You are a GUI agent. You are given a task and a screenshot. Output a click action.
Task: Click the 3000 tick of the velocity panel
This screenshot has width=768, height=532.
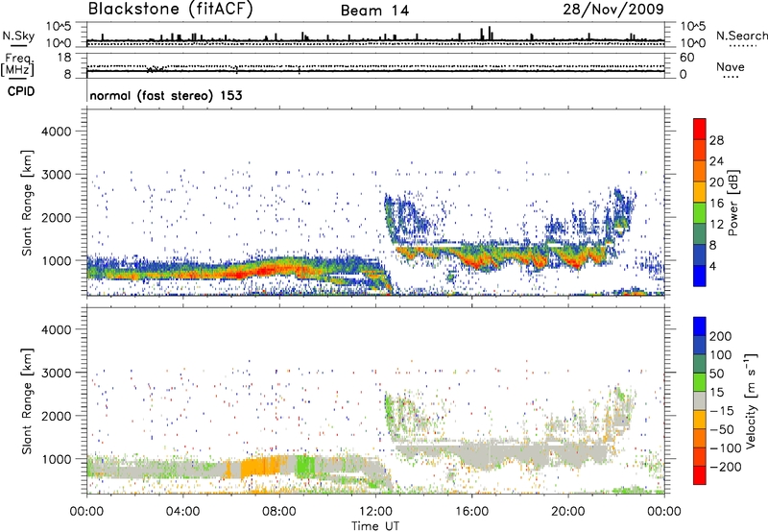[x=56, y=373]
